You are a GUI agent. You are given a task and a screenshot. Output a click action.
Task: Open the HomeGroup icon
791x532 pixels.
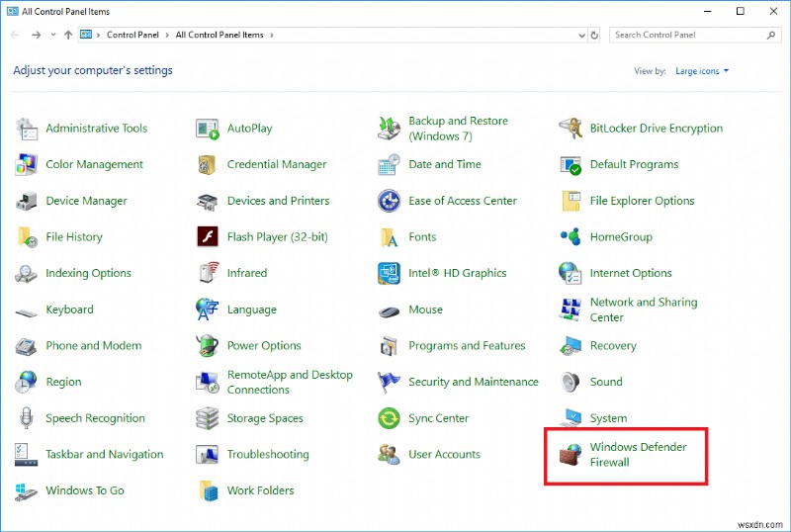pos(571,236)
